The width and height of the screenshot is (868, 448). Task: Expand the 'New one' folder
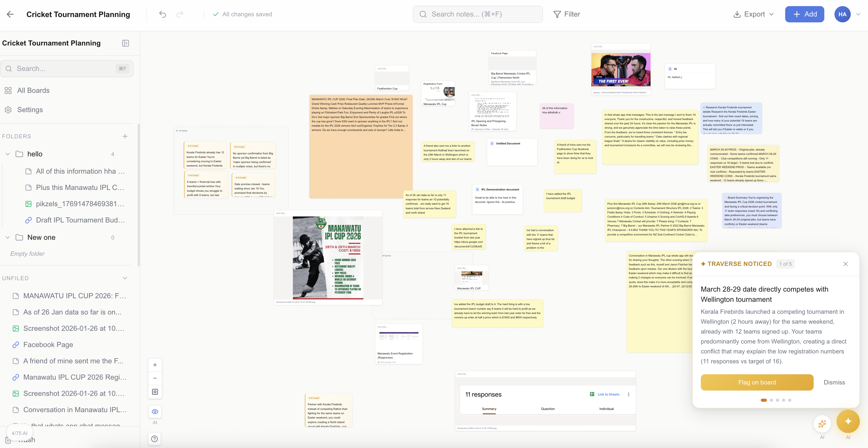[7, 237]
